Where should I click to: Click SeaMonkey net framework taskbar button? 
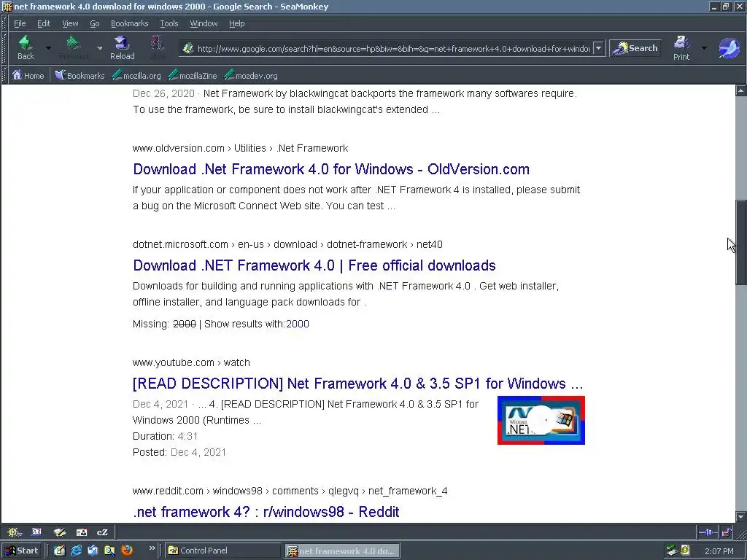click(x=342, y=551)
